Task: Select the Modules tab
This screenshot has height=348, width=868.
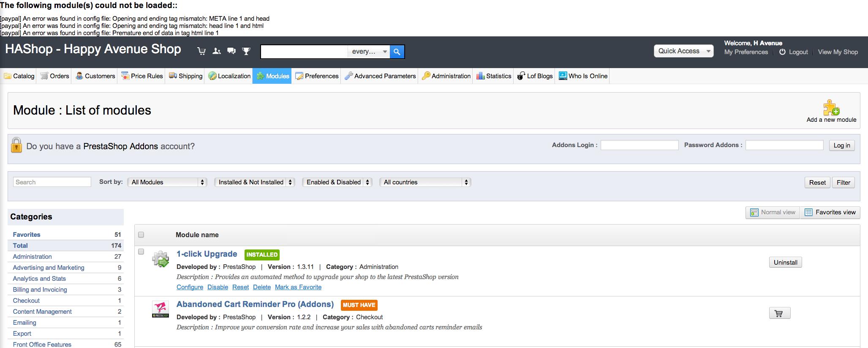Action: coord(272,76)
